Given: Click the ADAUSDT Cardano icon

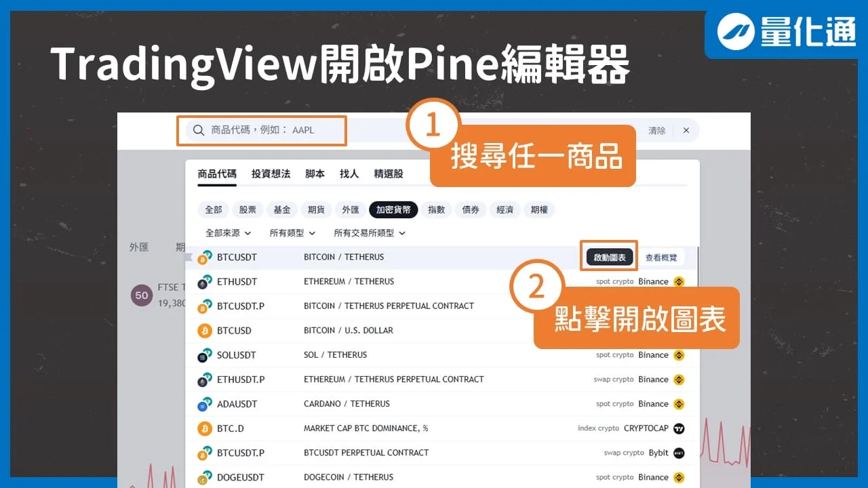Looking at the screenshot, I should (205, 404).
